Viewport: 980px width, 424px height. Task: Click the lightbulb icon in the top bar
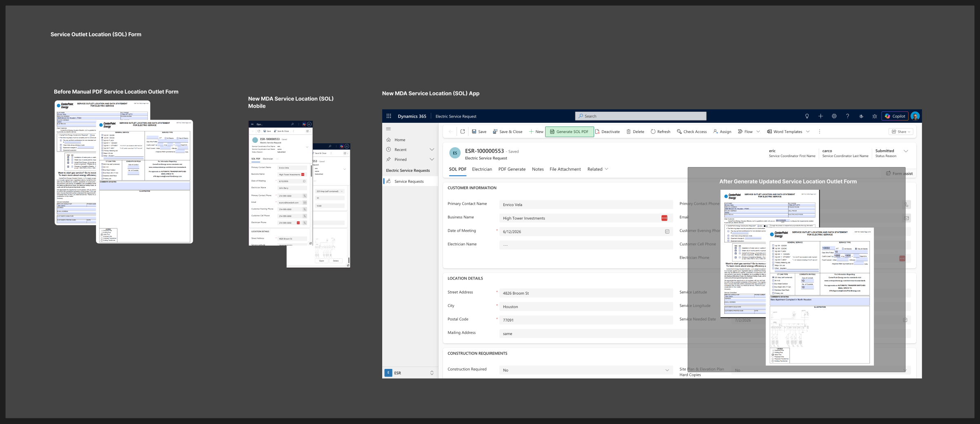(807, 116)
